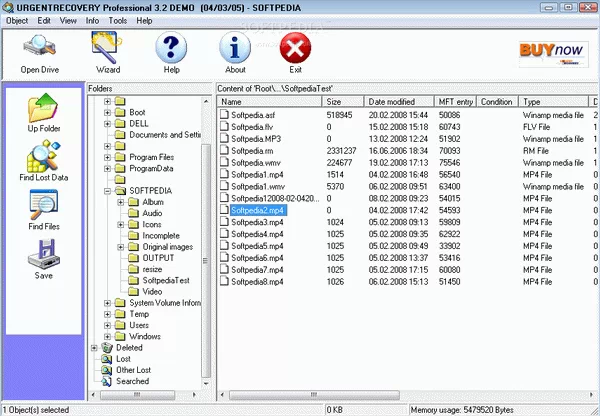Click file icon of Softpedia.asf
The width and height of the screenshot is (600, 416).
pyautogui.click(x=224, y=114)
